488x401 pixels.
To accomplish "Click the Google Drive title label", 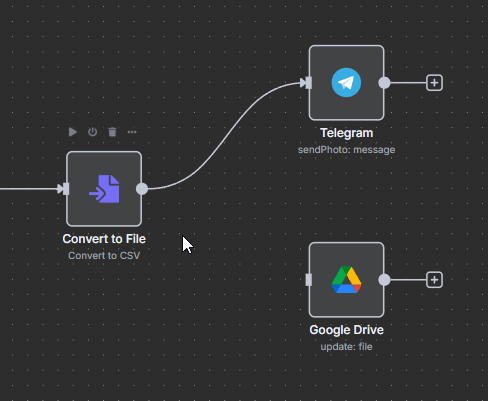I will click(x=347, y=330).
